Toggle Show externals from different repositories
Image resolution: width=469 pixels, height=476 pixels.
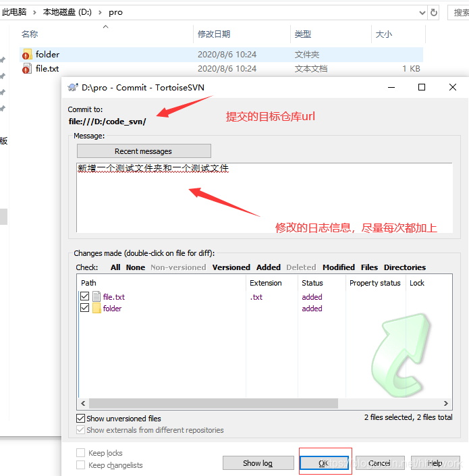[x=80, y=430]
